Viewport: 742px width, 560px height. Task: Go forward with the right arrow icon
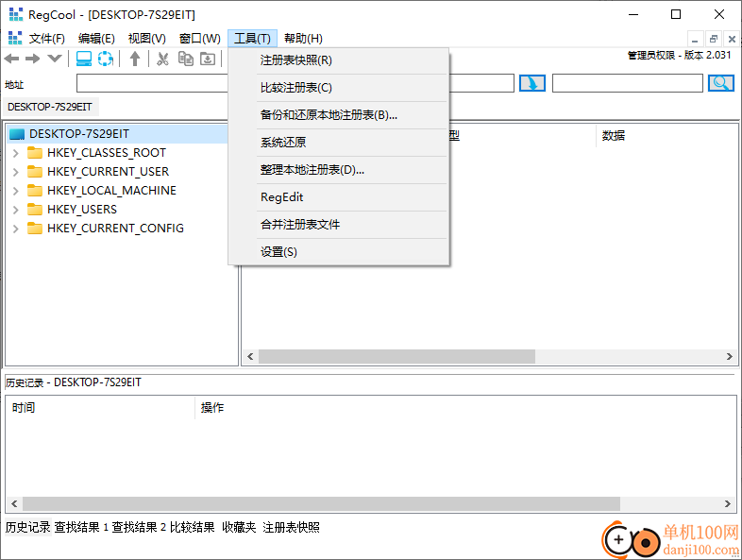point(33,59)
